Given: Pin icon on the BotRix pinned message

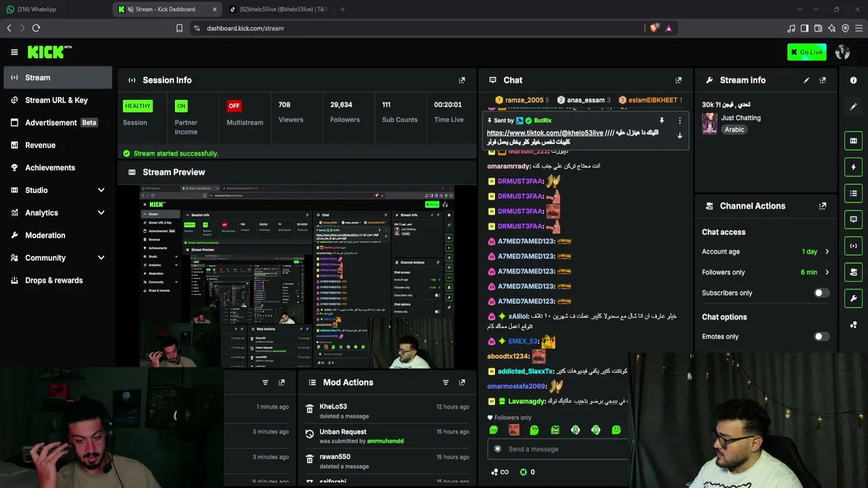Looking at the screenshot, I should pyautogui.click(x=662, y=121).
